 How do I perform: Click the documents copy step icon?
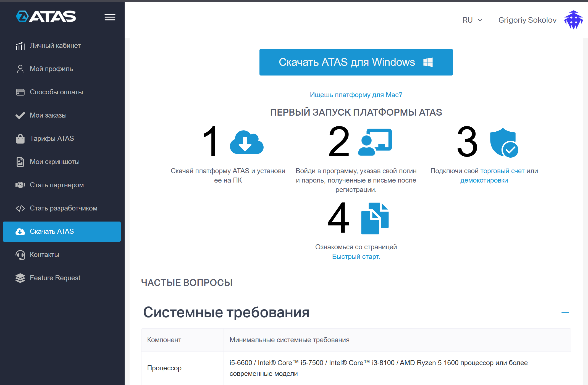(x=375, y=218)
